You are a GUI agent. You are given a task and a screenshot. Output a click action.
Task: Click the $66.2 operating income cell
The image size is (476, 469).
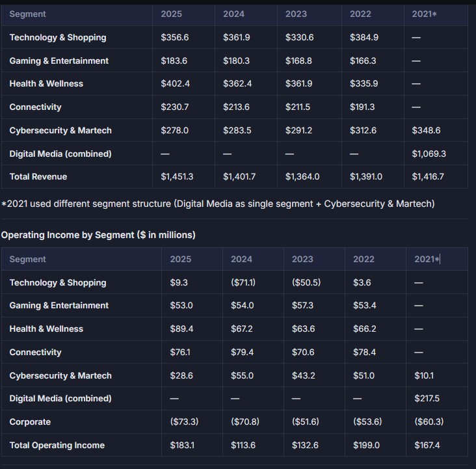pos(365,328)
